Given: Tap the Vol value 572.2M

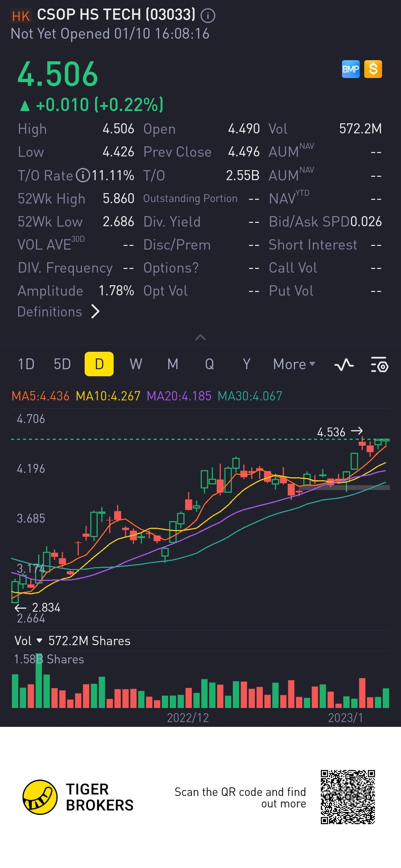Looking at the screenshot, I should pos(361,129).
